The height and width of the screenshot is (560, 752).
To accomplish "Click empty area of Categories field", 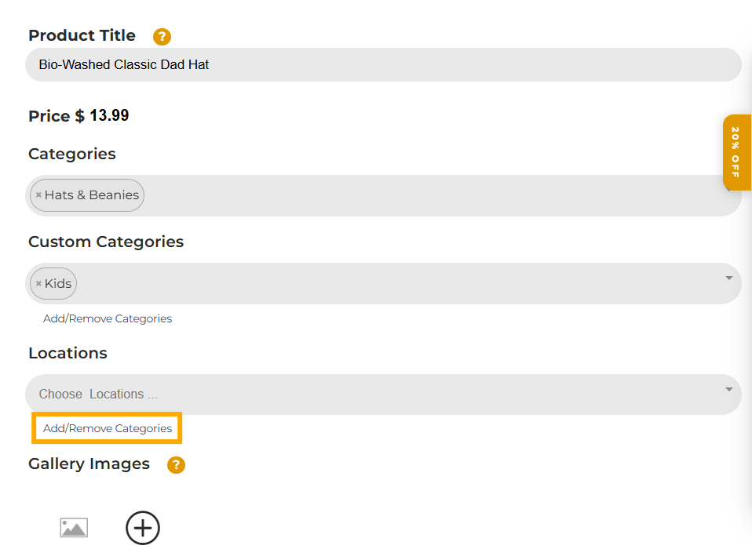I will coord(432,195).
